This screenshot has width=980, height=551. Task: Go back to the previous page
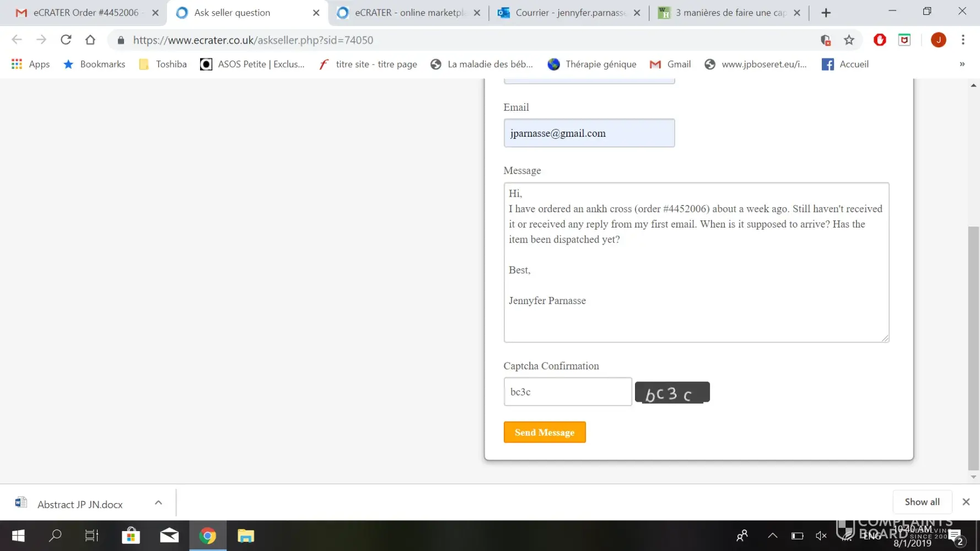click(x=17, y=40)
